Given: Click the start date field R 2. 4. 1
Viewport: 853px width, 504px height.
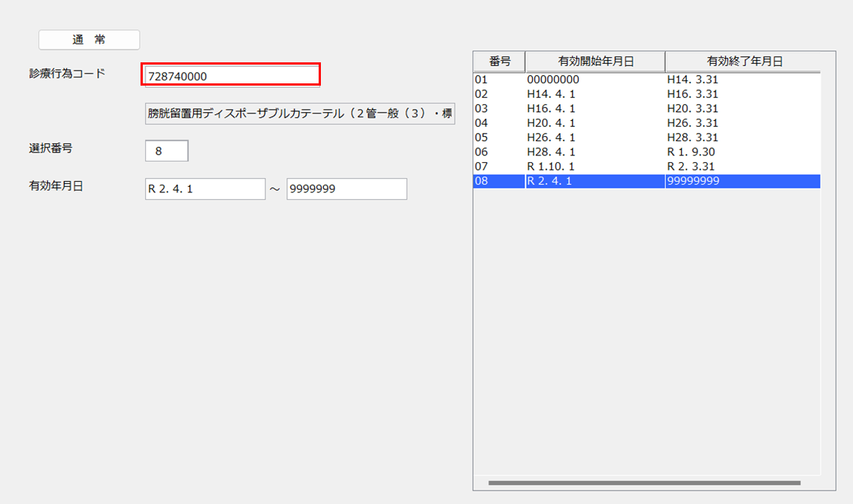Looking at the screenshot, I should pyautogui.click(x=204, y=189).
